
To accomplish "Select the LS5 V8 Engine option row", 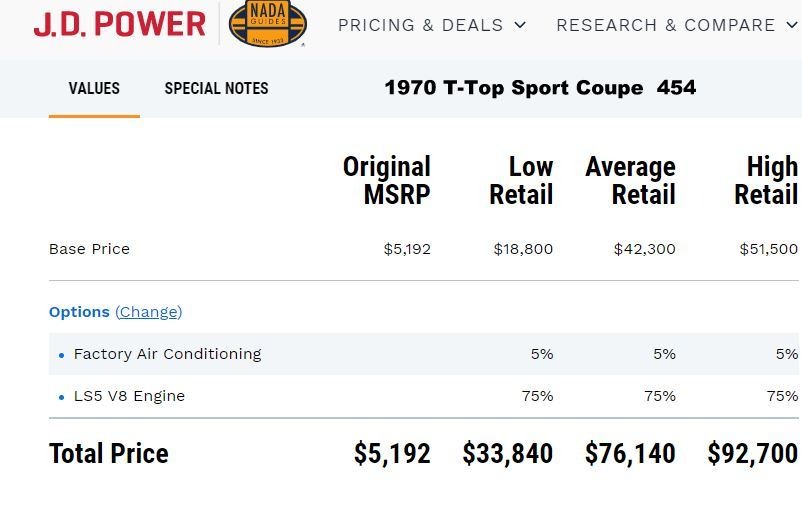I will coord(424,396).
